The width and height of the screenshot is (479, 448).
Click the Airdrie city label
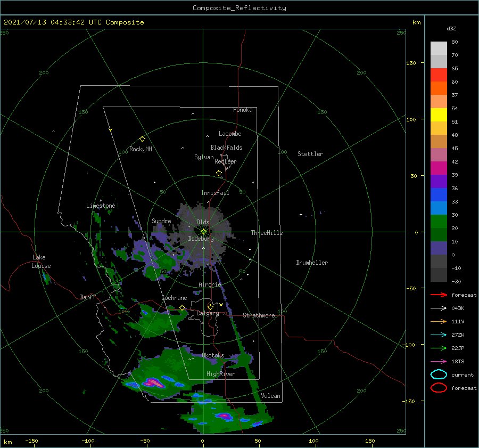pyautogui.click(x=210, y=284)
